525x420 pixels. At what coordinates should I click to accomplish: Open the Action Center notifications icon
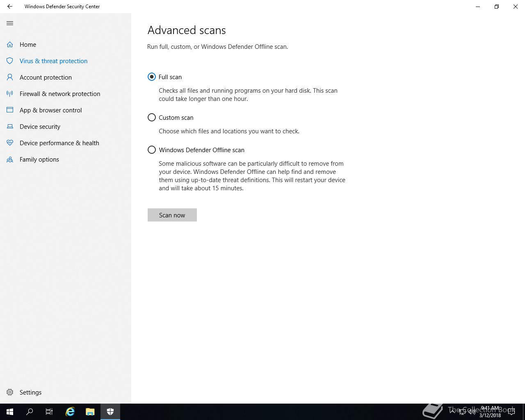(x=511, y=412)
